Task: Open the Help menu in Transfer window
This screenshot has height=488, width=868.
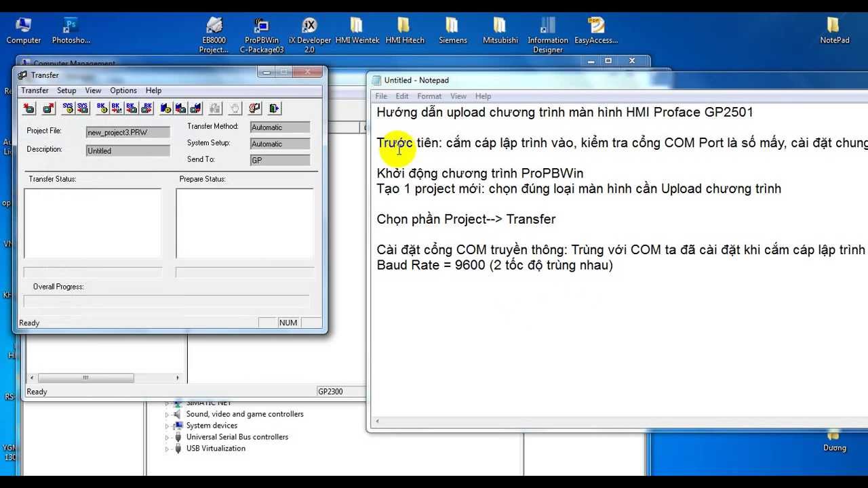Action: [x=153, y=90]
